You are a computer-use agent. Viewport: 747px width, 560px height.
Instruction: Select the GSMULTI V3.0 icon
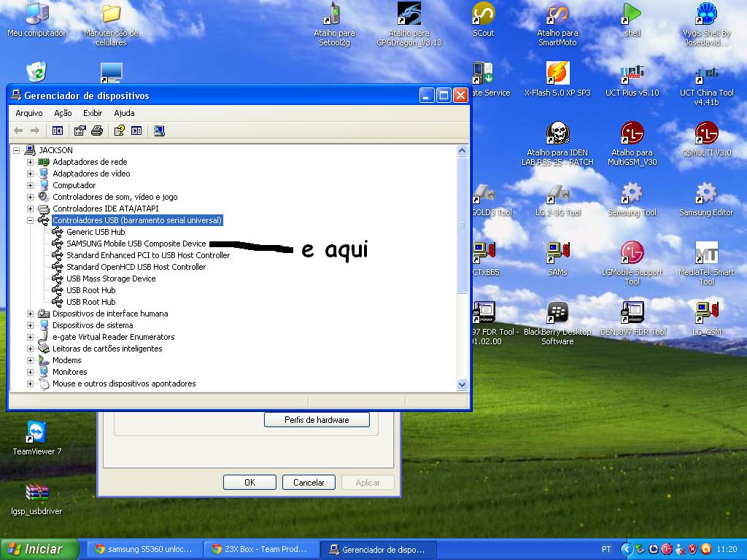[706, 139]
